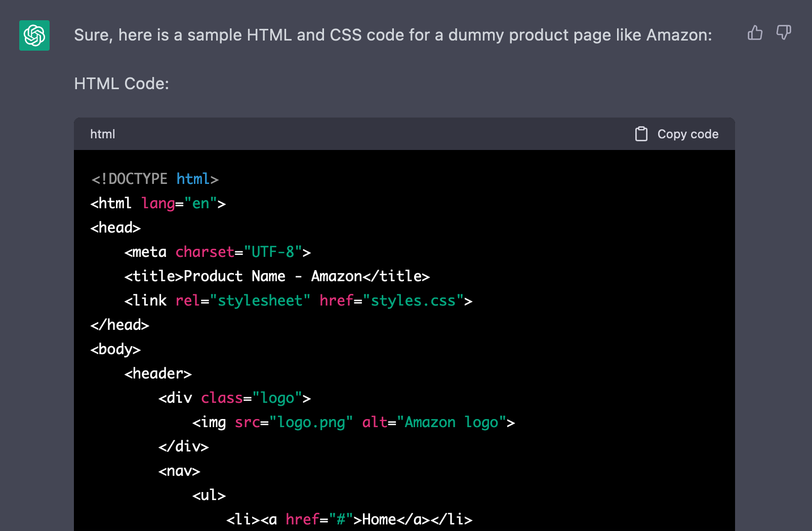Select the html language label on the code block
Viewport: 812px width, 531px height.
[x=102, y=134]
